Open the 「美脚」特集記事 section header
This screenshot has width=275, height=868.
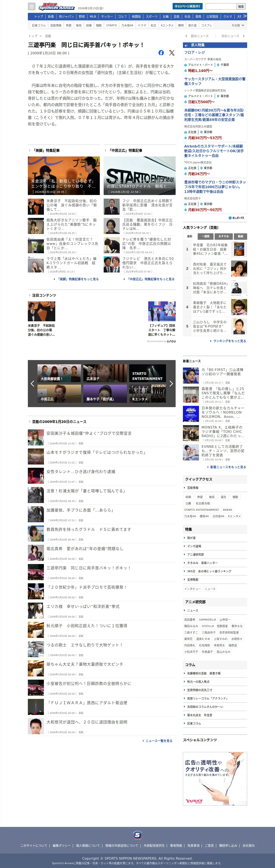point(46,151)
